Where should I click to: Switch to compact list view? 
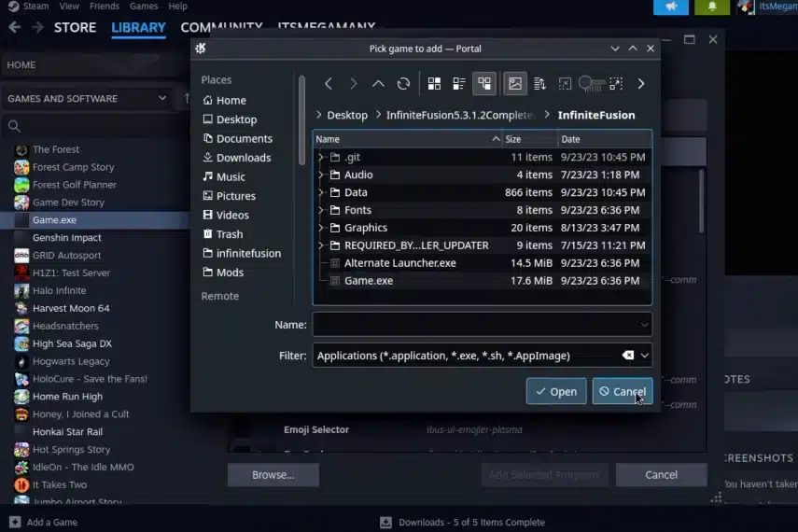[x=459, y=83]
